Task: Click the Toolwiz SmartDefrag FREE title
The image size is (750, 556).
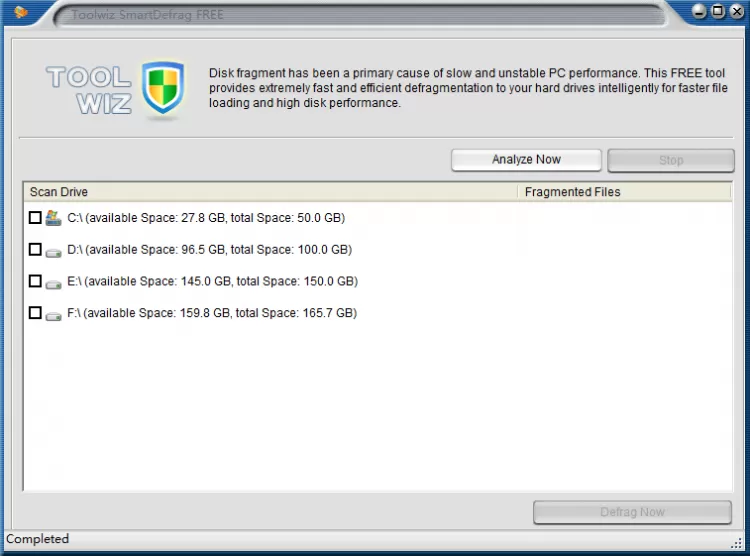Action: 147,15
